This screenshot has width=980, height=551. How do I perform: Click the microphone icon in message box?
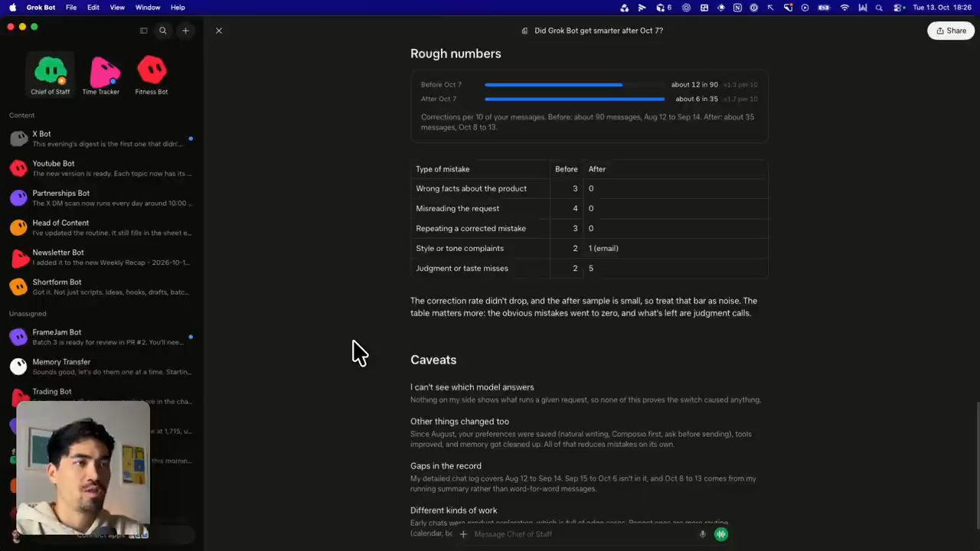tap(703, 534)
